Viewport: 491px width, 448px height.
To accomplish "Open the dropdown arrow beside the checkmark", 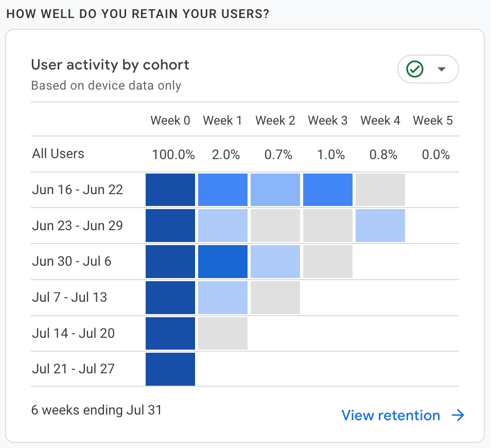I will point(441,69).
